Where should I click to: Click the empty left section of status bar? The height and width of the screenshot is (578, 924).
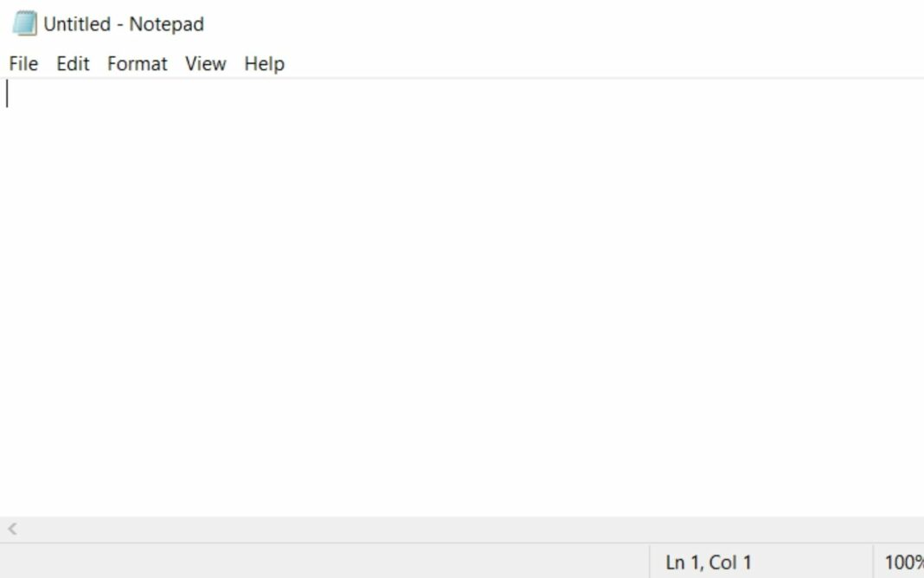[x=324, y=562]
